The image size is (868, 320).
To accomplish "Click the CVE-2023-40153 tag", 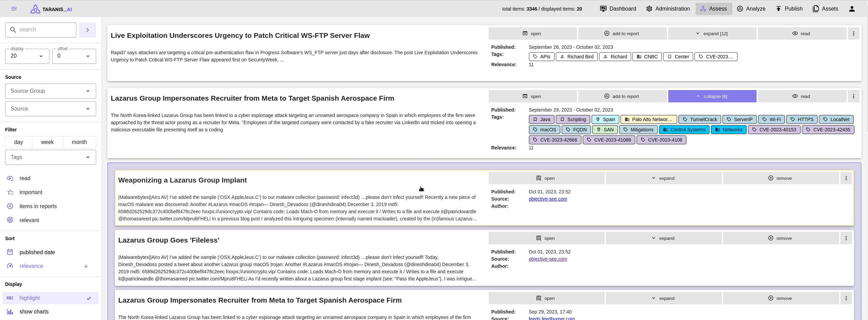I will (x=774, y=130).
